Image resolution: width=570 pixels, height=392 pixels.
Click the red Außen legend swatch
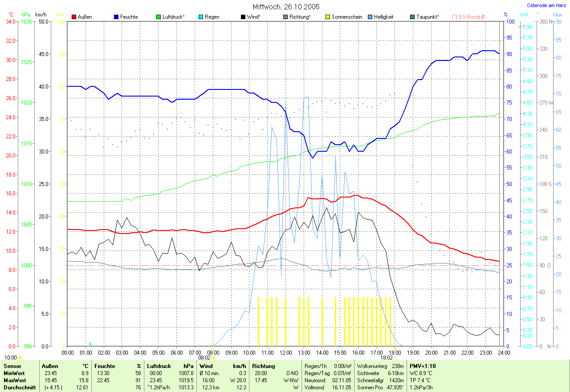pyautogui.click(x=74, y=17)
